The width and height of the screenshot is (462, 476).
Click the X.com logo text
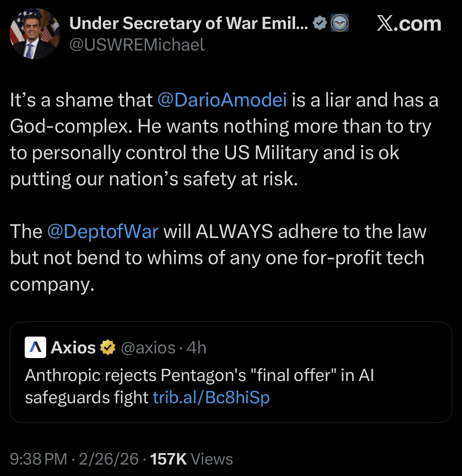click(x=409, y=24)
